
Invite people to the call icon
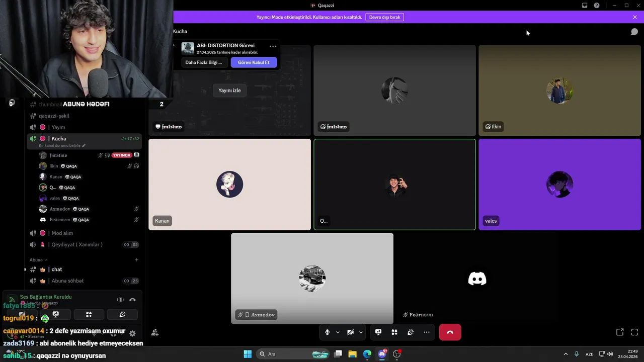[x=155, y=332]
